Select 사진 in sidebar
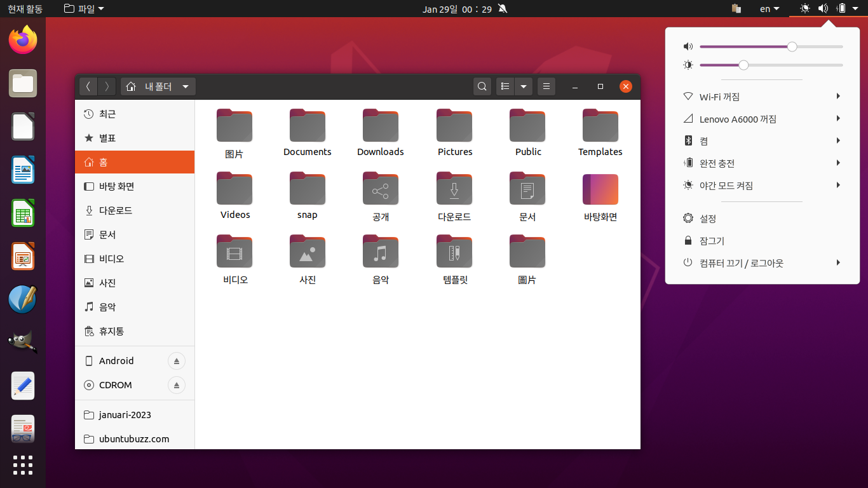Image resolution: width=868 pixels, height=488 pixels. tap(135, 283)
